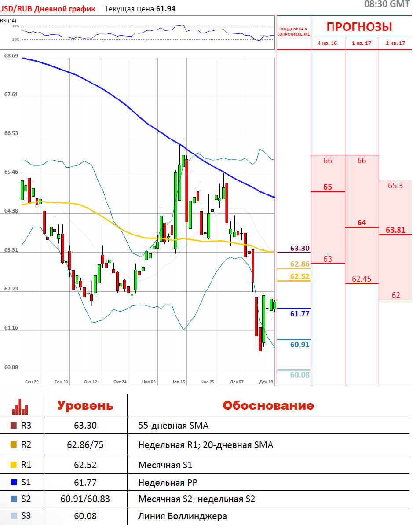Viewport: 413px width, 532px height.
Task: Click the S1 blue color swatch
Action: (x=13, y=482)
